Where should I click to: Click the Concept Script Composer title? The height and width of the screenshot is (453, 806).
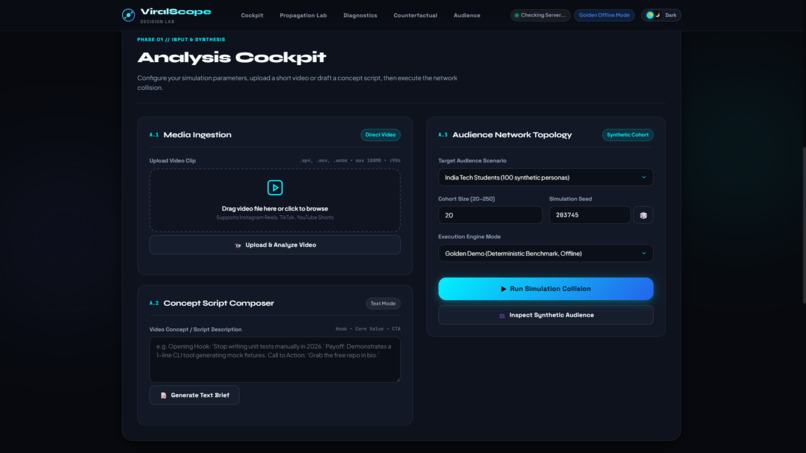[x=218, y=303]
